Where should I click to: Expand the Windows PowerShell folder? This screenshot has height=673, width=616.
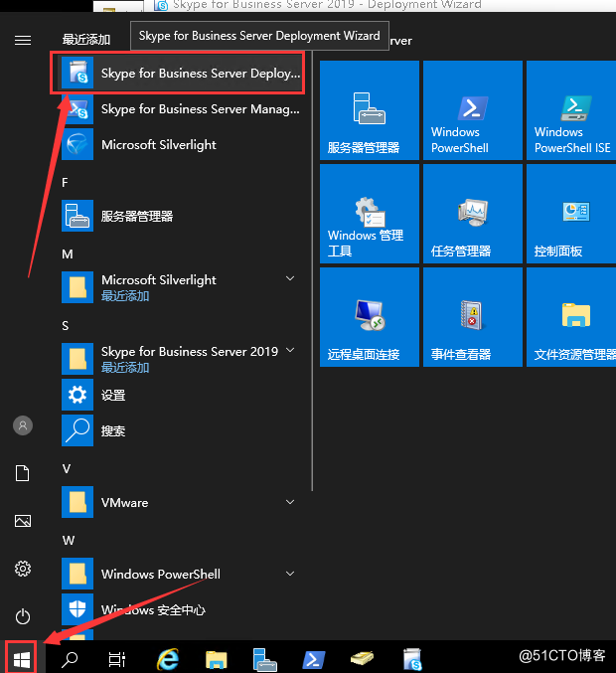[x=290, y=574]
